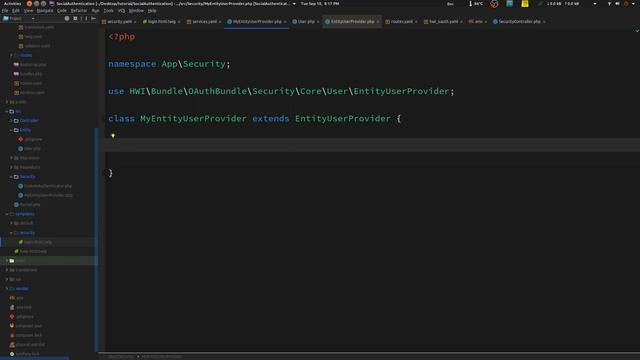This screenshot has width=640, height=360.
Task: Expand the Migrations folder
Action: 11,158
